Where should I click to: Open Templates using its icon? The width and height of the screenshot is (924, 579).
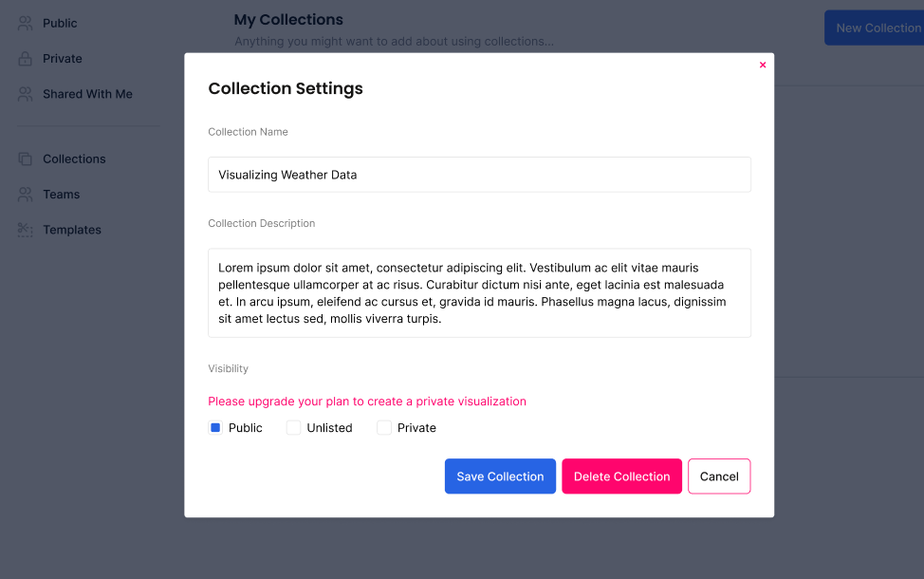(x=25, y=230)
